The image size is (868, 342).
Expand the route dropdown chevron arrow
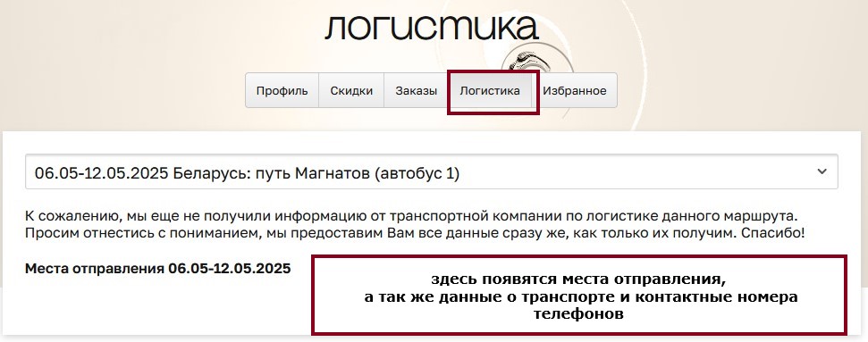click(822, 171)
